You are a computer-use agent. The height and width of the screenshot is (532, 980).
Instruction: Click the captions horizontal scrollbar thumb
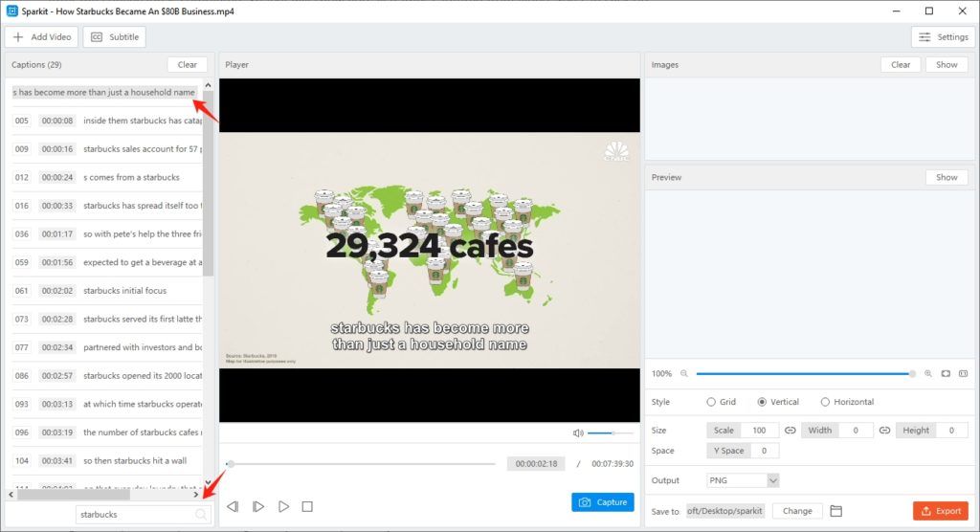[74, 495]
